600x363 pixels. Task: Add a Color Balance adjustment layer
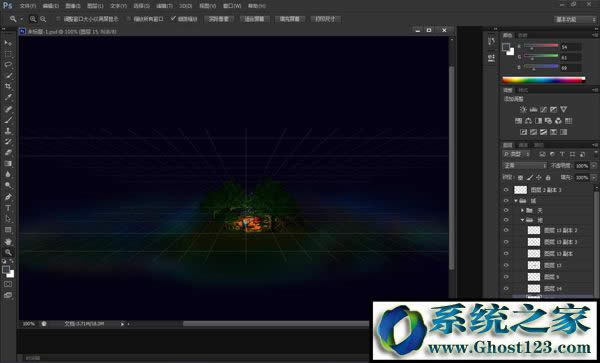tap(528, 121)
